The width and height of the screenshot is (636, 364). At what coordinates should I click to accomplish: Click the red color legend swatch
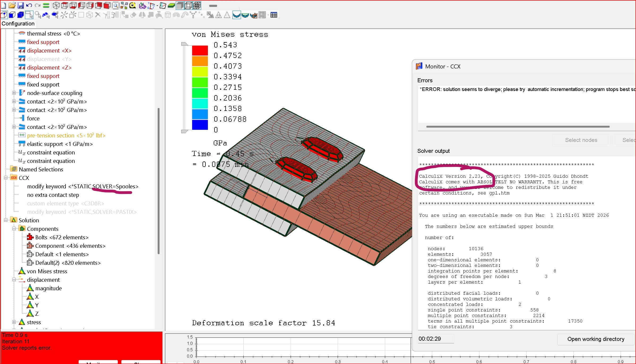[200, 50]
